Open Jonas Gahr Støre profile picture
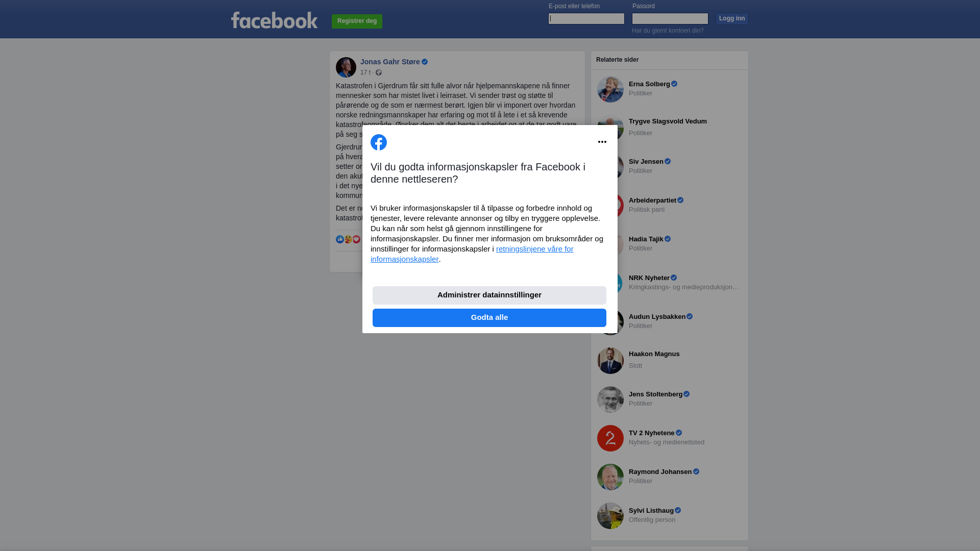This screenshot has width=980, height=551. pos(346,67)
